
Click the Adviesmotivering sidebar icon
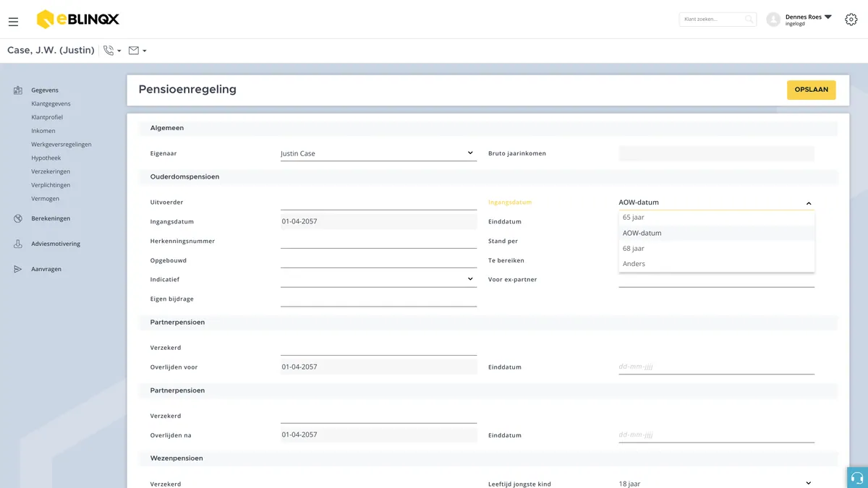18,244
